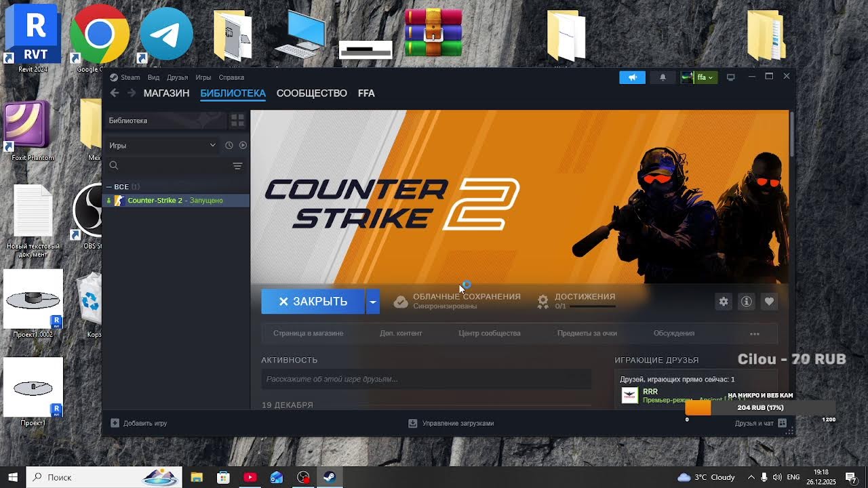Open ДОСТИЖЕНИЯ achievements section
This screenshot has height=488, width=868.
click(576, 301)
